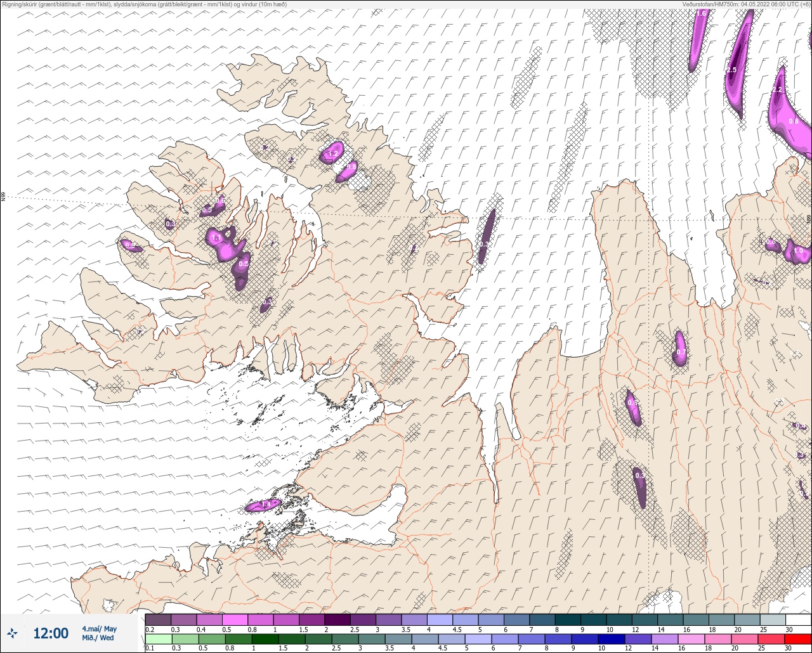Click the lavender 4 swatch in upper legend row
This screenshot has width=812, height=653.
[440, 620]
